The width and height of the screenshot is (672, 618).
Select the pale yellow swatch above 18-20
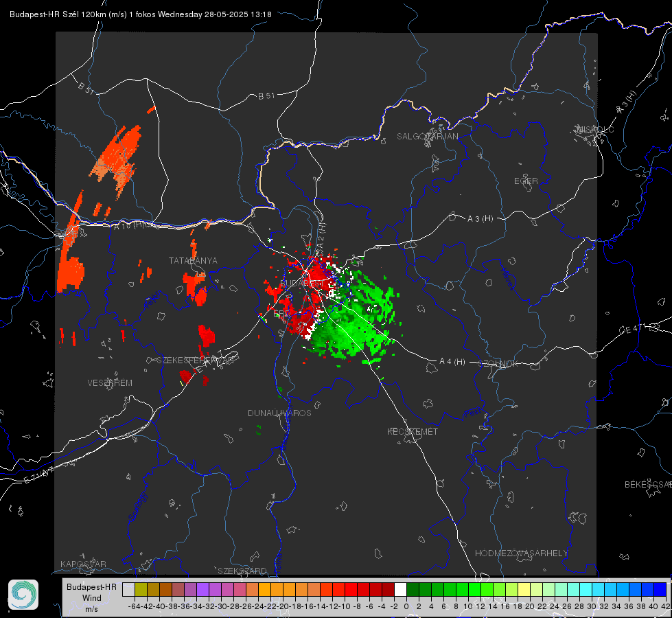pyautogui.click(x=524, y=590)
